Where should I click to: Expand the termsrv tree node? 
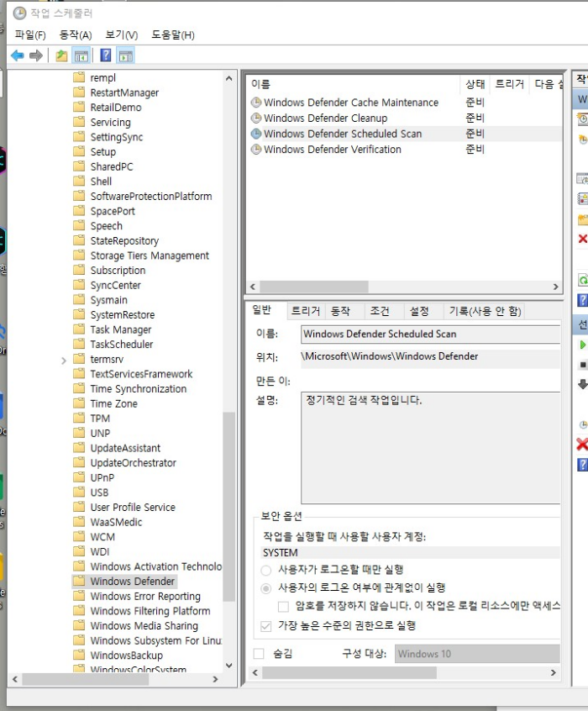click(64, 361)
